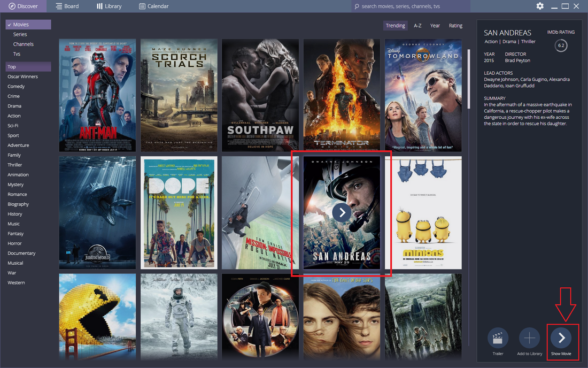The height and width of the screenshot is (368, 588).
Task: Click the Show Movie arrow button
Action: click(561, 338)
